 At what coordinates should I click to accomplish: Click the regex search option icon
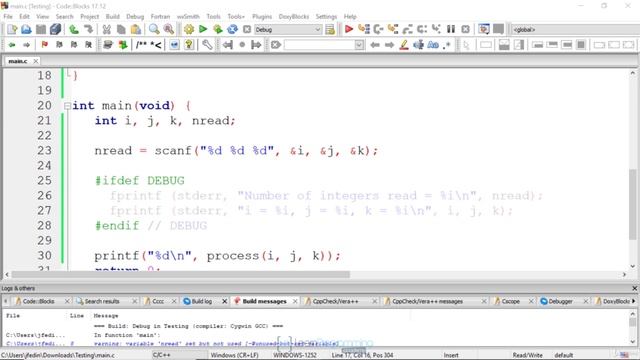pos(447,44)
